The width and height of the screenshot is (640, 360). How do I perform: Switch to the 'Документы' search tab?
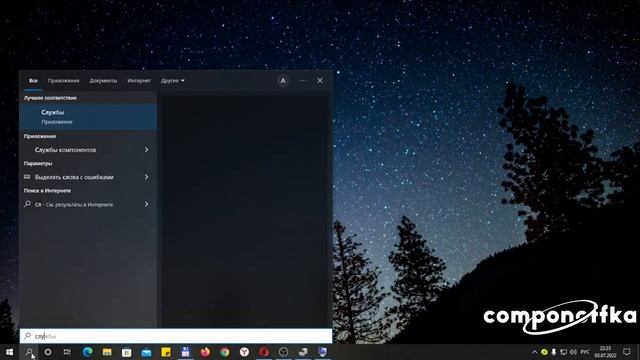coord(103,81)
